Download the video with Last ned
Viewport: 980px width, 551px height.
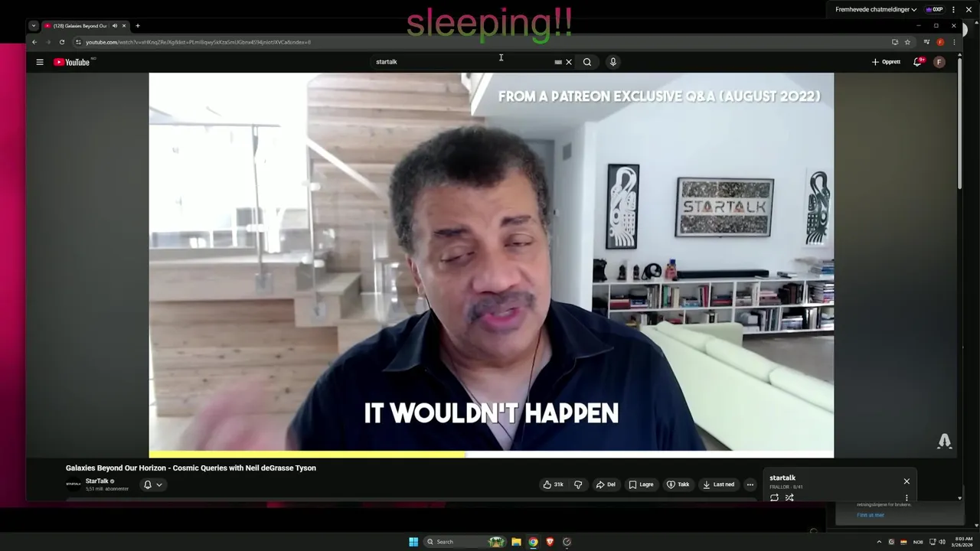coord(719,484)
